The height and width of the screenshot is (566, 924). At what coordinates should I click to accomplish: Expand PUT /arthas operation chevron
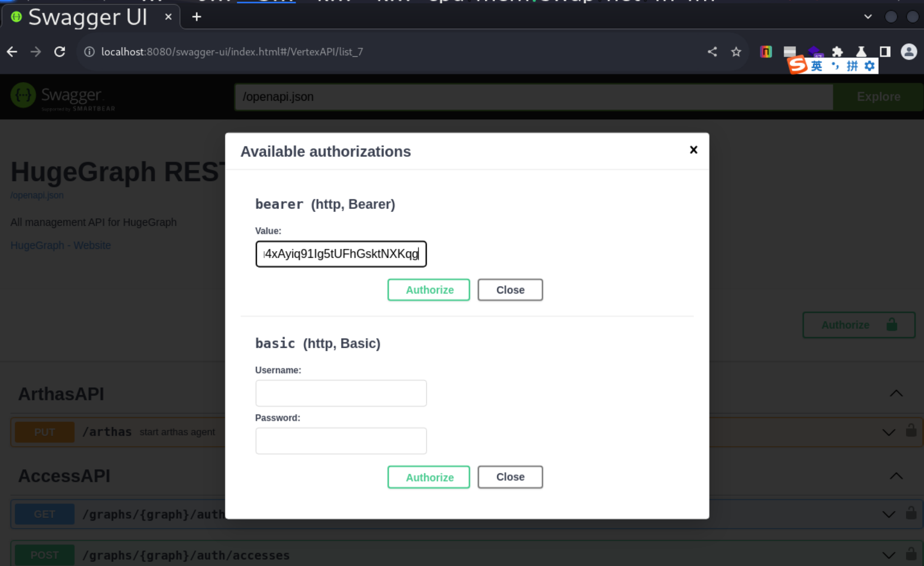tap(889, 432)
